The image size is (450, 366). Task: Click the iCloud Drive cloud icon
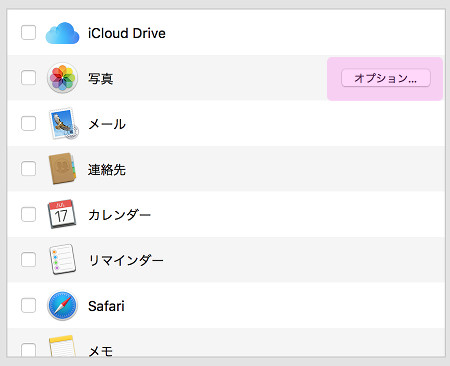(x=62, y=33)
